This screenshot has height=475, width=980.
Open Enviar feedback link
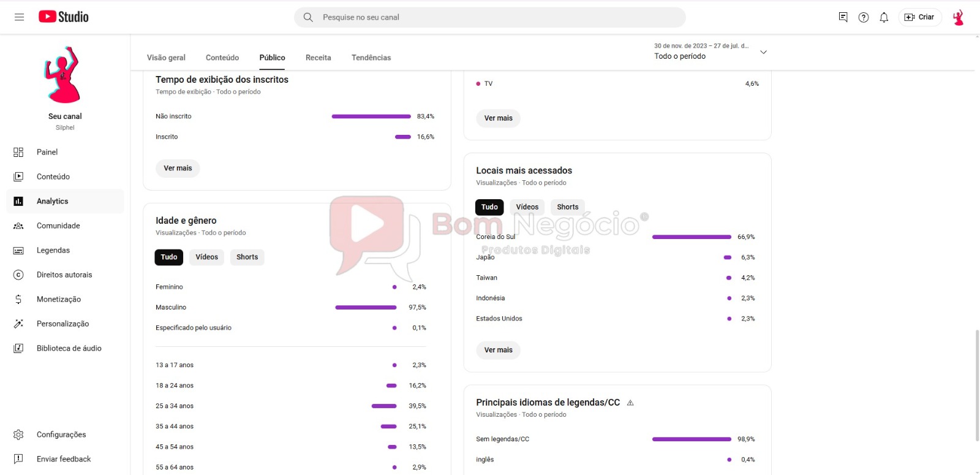click(64, 459)
